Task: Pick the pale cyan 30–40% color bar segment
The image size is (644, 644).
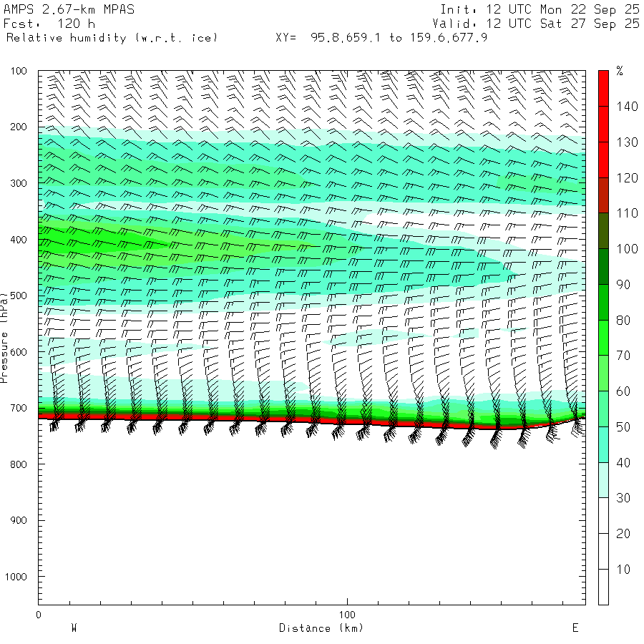Action: (x=603, y=480)
